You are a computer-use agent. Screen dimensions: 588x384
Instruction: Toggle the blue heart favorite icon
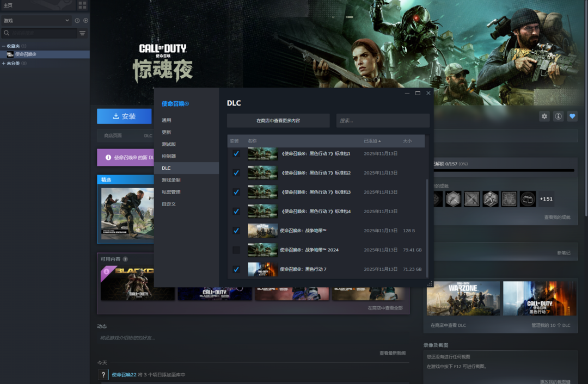[x=572, y=116]
